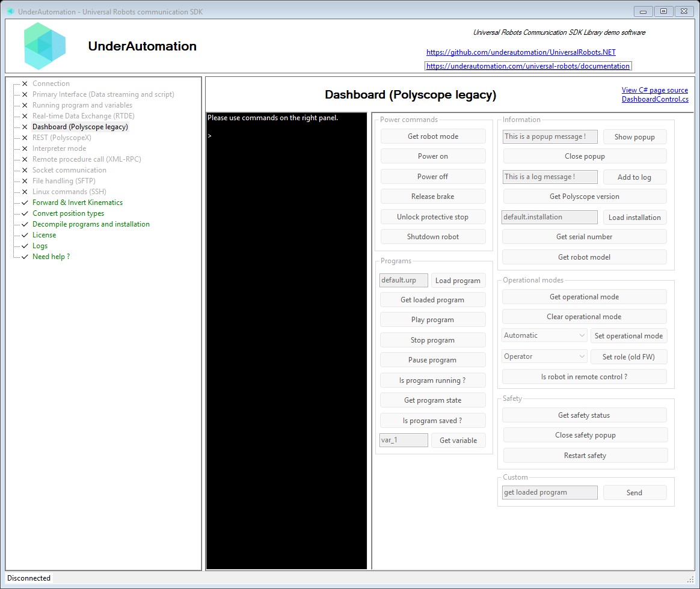Click Is robot in remote control ?
700x589 pixels.
coord(585,377)
